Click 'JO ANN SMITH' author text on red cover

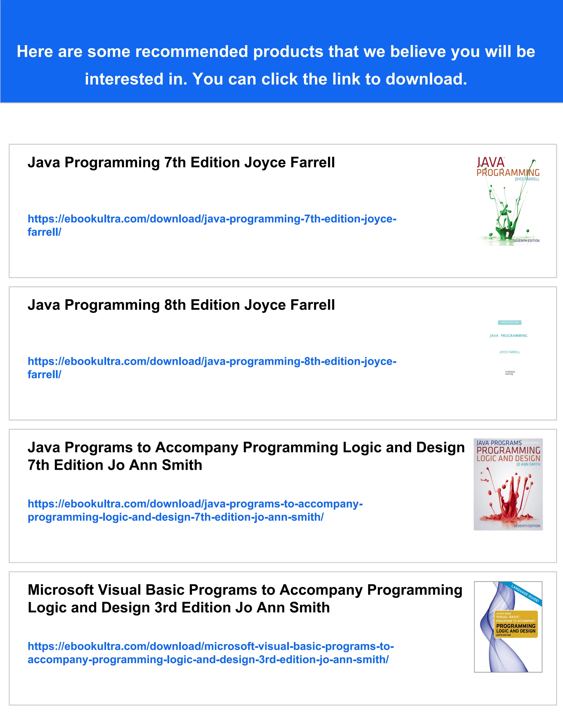(x=528, y=464)
